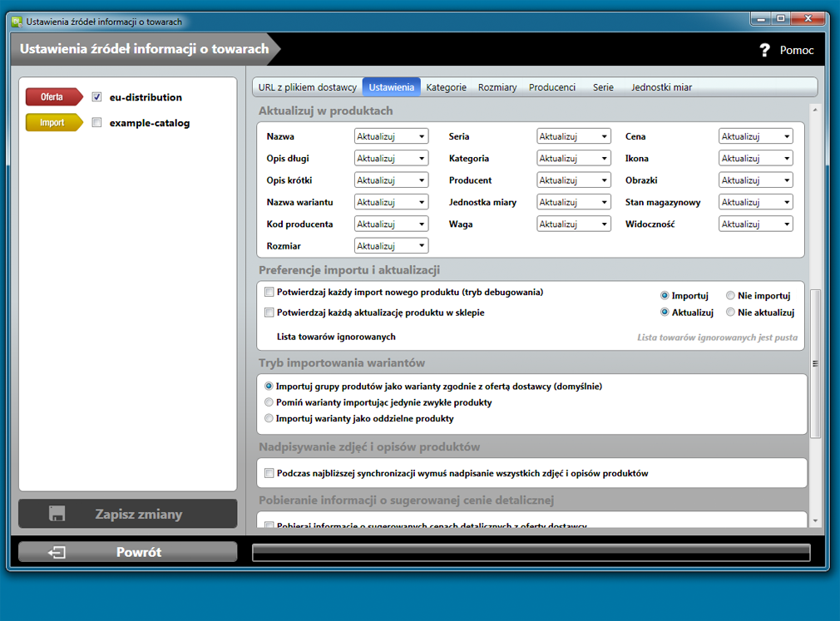Select the Nie importuj radio button
The image size is (840, 621).
[730, 295]
